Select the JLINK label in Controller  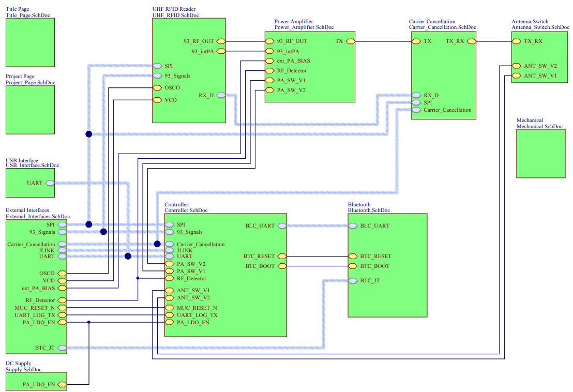185,251
